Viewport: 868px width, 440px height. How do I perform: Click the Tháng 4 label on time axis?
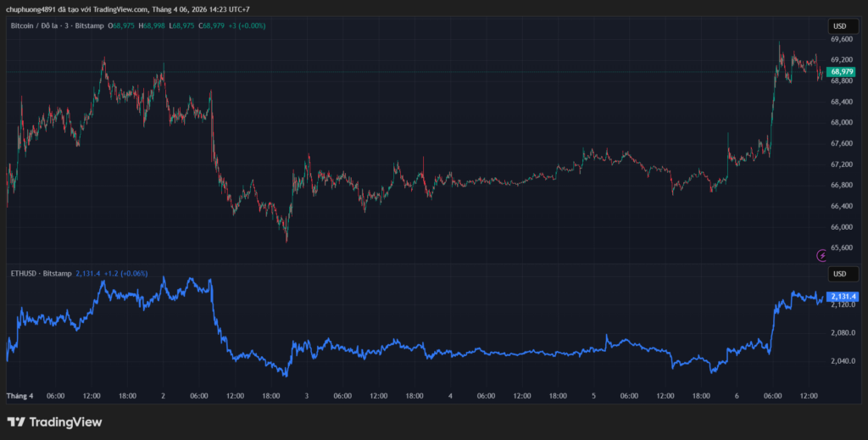coord(19,396)
